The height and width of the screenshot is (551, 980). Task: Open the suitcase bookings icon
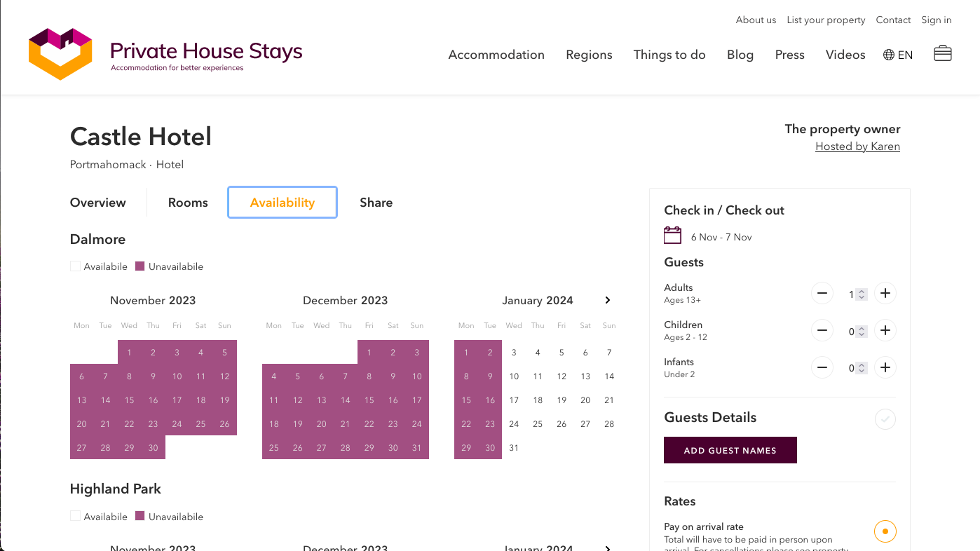pyautogui.click(x=942, y=54)
